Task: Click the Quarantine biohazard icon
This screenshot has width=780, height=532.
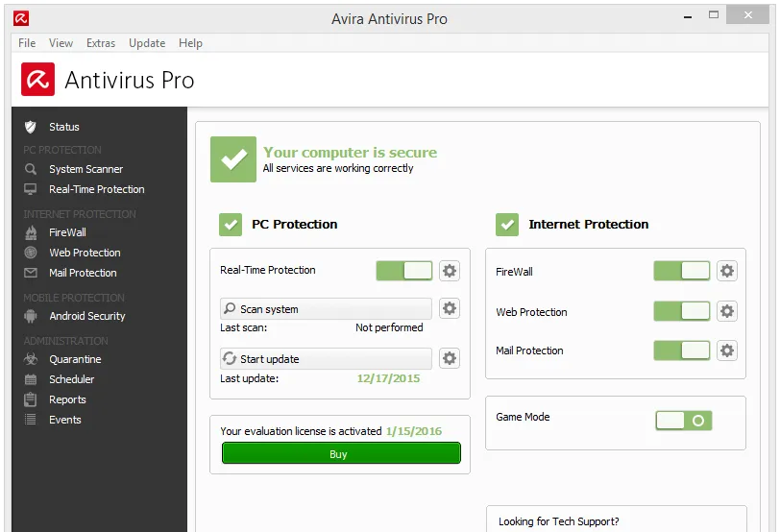Action: tap(31, 359)
